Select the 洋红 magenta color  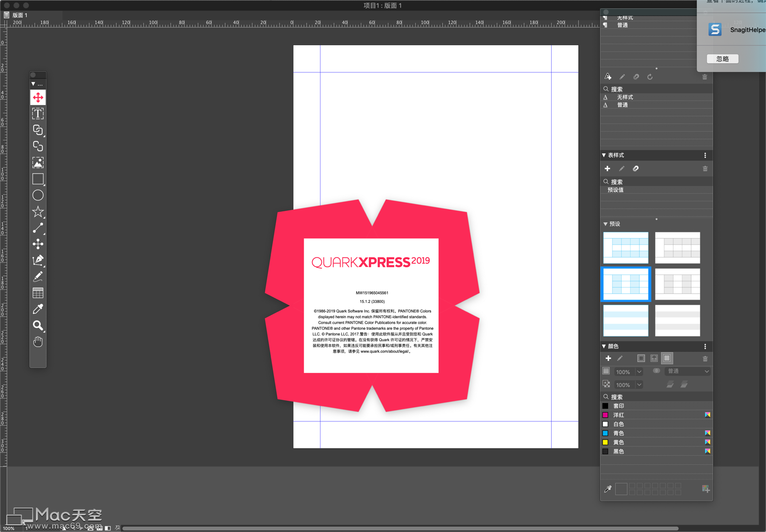point(656,415)
